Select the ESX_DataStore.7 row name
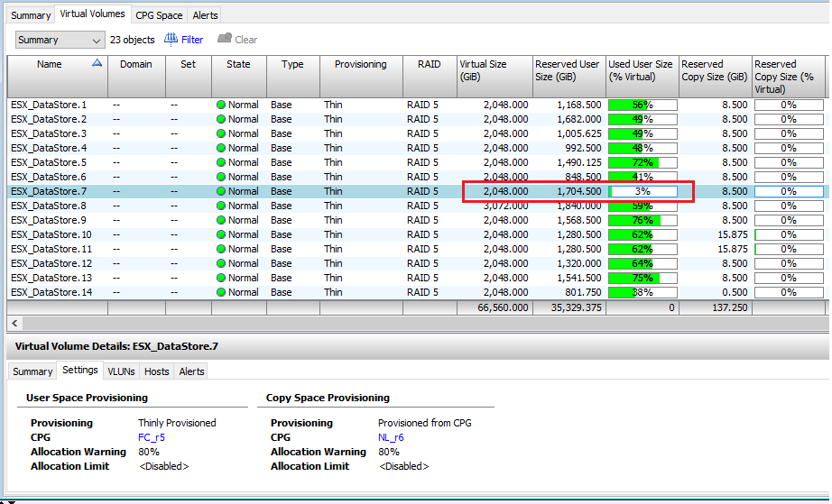832x504 pixels. tap(49, 191)
